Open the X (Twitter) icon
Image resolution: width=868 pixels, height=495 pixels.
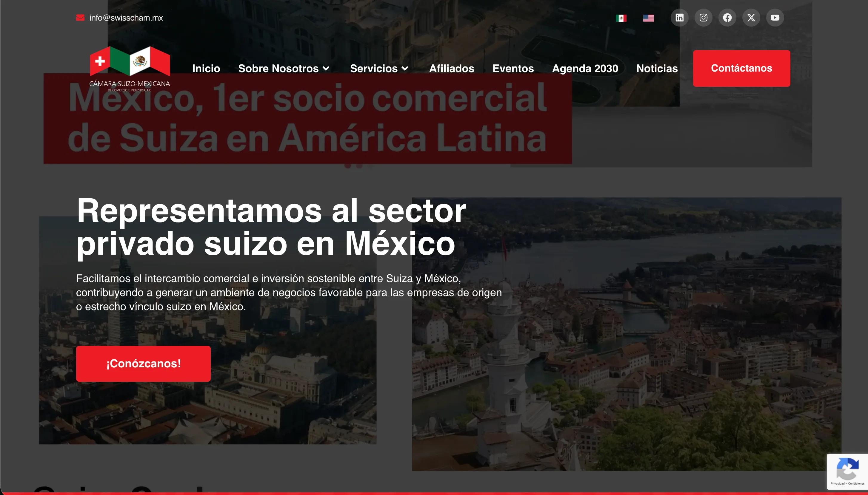751,18
